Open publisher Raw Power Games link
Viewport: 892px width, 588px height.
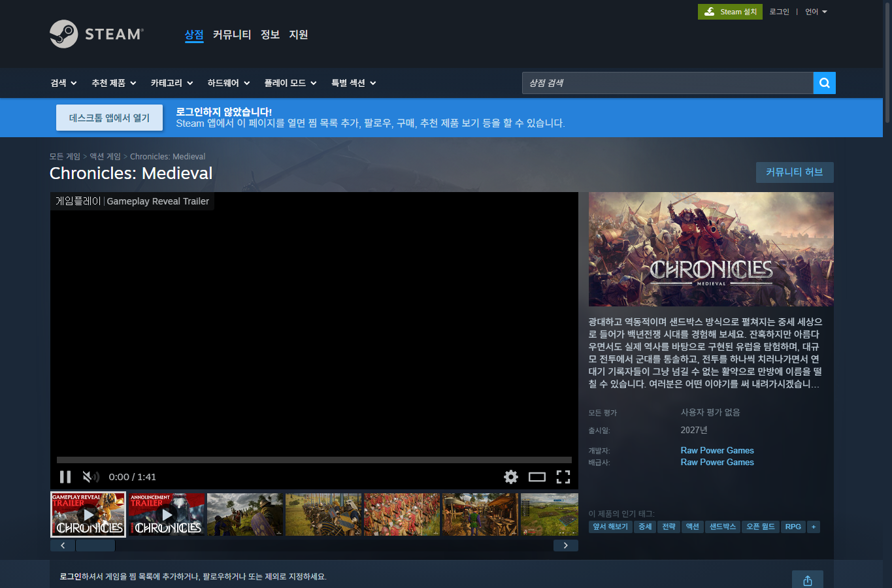click(717, 462)
